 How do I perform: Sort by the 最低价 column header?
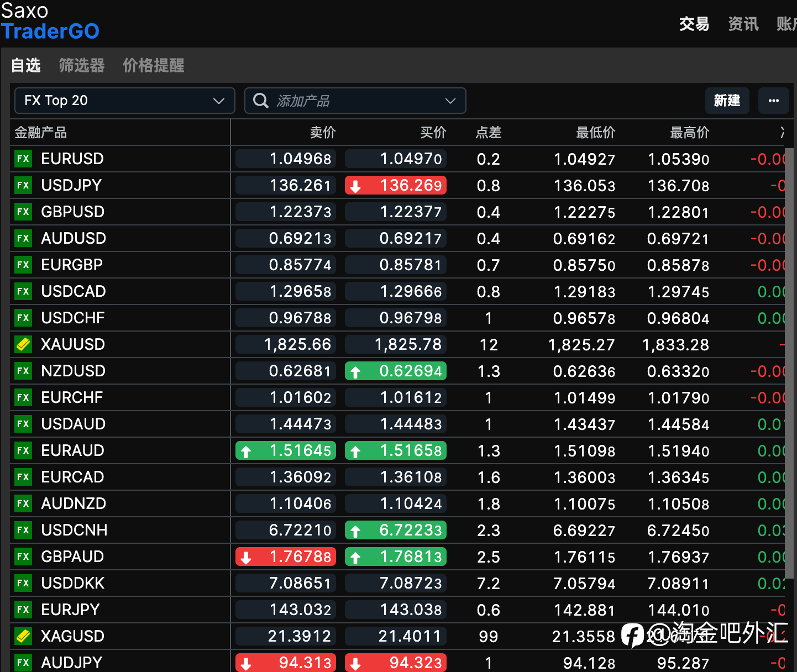596,133
